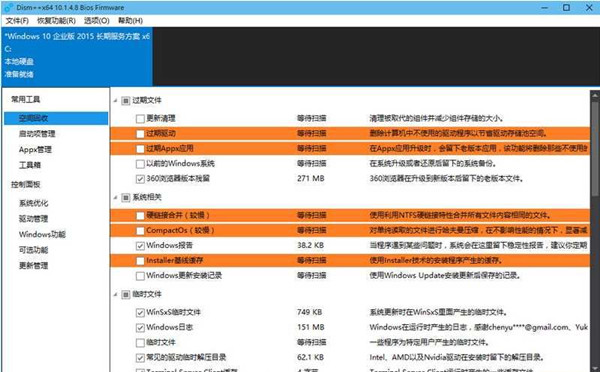Click 等待扫描 status in 更新清理 row
Viewport: 600px width, 372px height.
(x=312, y=119)
